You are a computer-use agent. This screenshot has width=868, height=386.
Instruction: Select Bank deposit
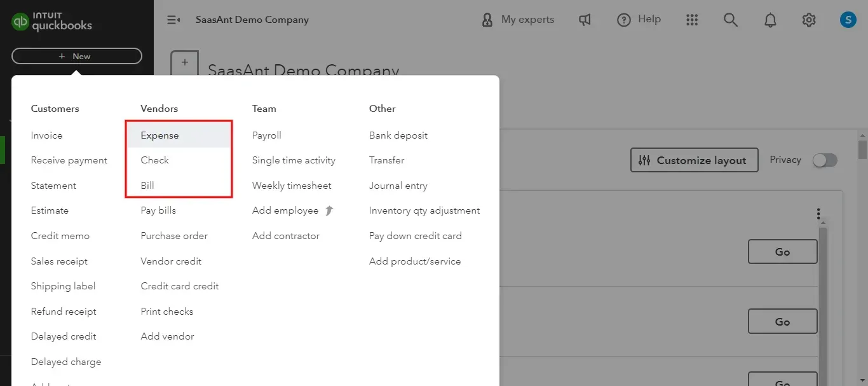tap(398, 135)
